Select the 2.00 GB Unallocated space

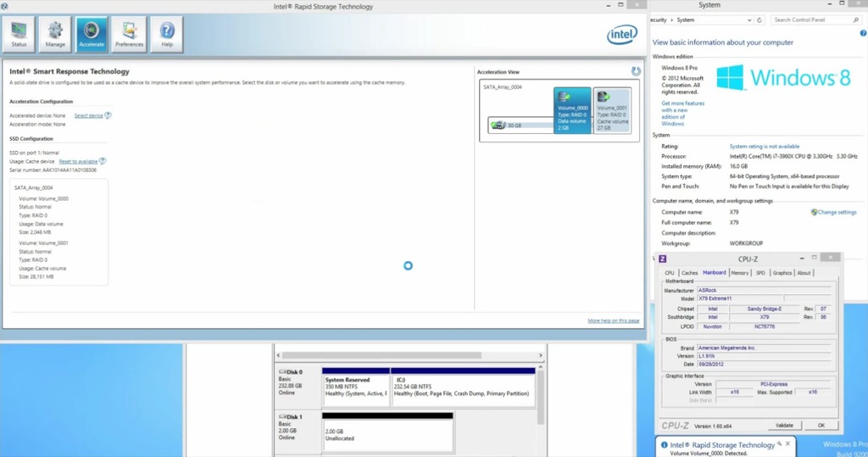tap(387, 432)
